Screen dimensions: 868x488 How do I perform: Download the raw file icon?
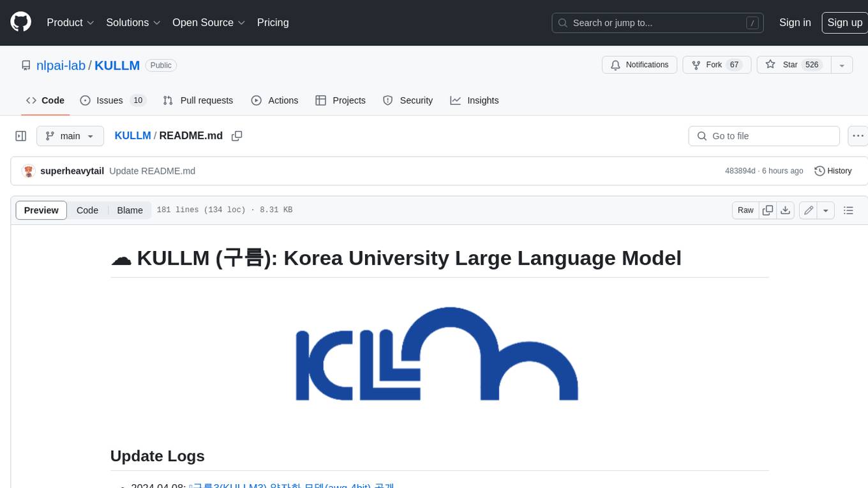point(786,210)
